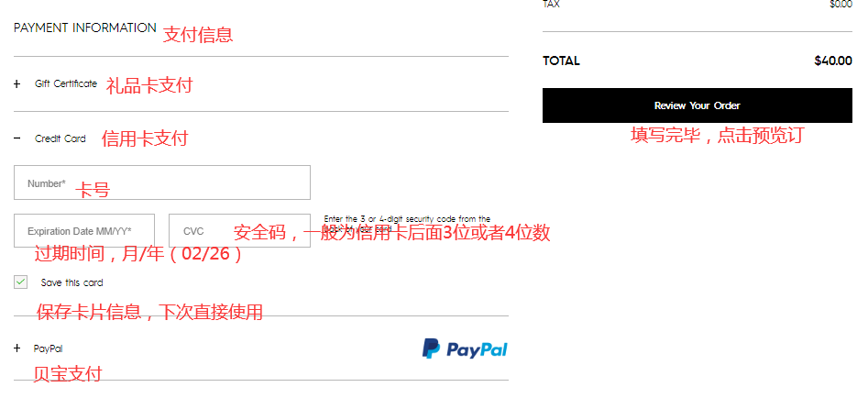Expand the Gift Certificate plus icon
This screenshot has width=868, height=398.
(x=16, y=84)
